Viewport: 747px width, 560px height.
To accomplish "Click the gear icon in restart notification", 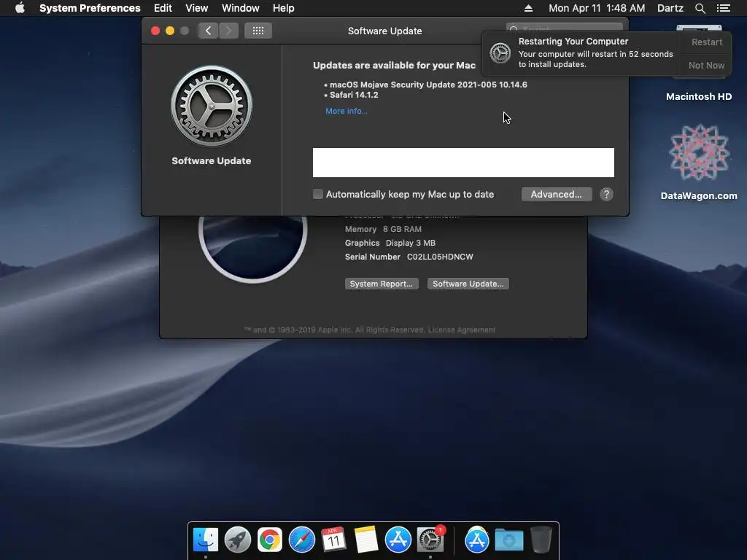I will point(500,52).
